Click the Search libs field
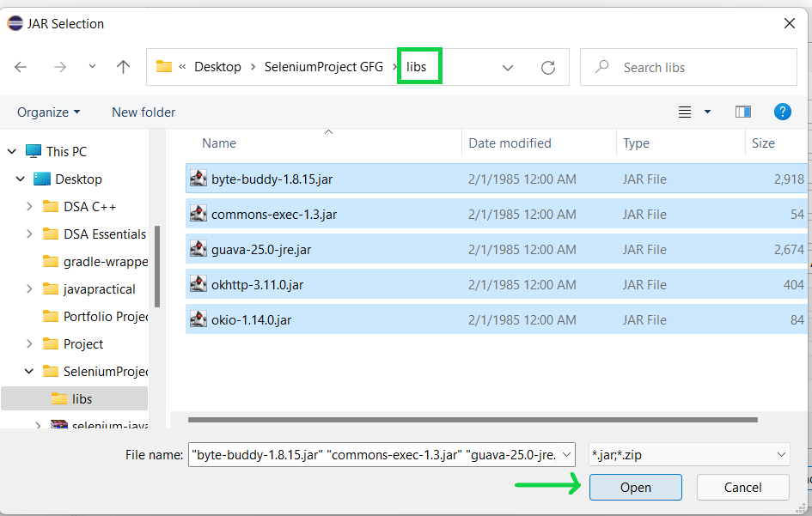 pyautogui.click(x=688, y=67)
